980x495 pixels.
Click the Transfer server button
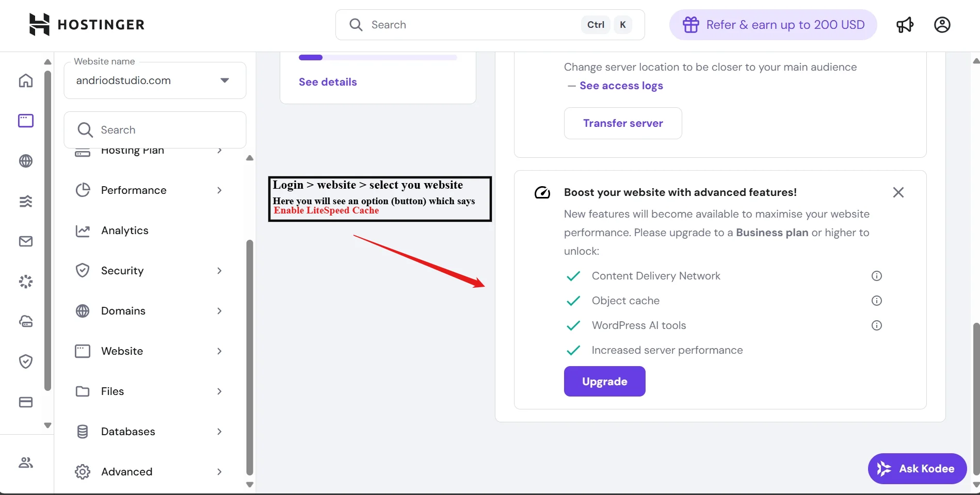(622, 123)
